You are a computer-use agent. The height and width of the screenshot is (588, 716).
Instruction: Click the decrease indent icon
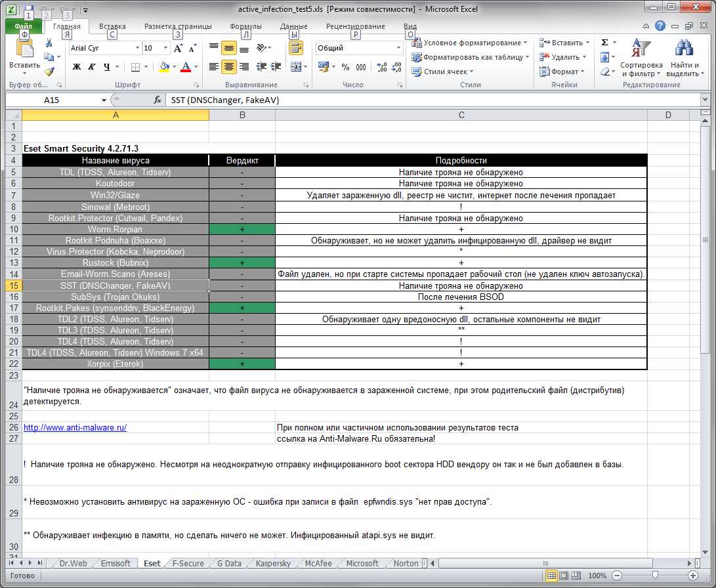coord(261,67)
